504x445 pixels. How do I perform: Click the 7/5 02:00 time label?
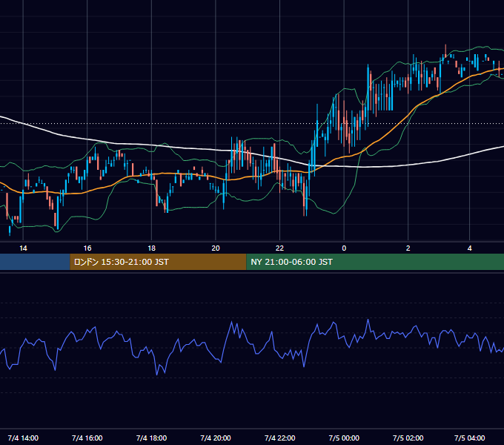coord(408,438)
